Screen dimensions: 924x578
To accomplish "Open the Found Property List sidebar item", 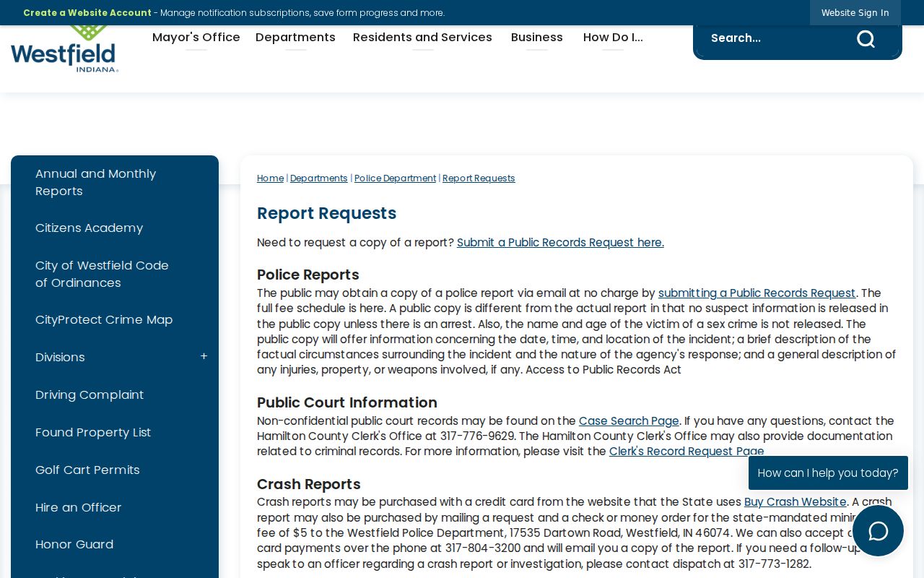I will 115,433.
